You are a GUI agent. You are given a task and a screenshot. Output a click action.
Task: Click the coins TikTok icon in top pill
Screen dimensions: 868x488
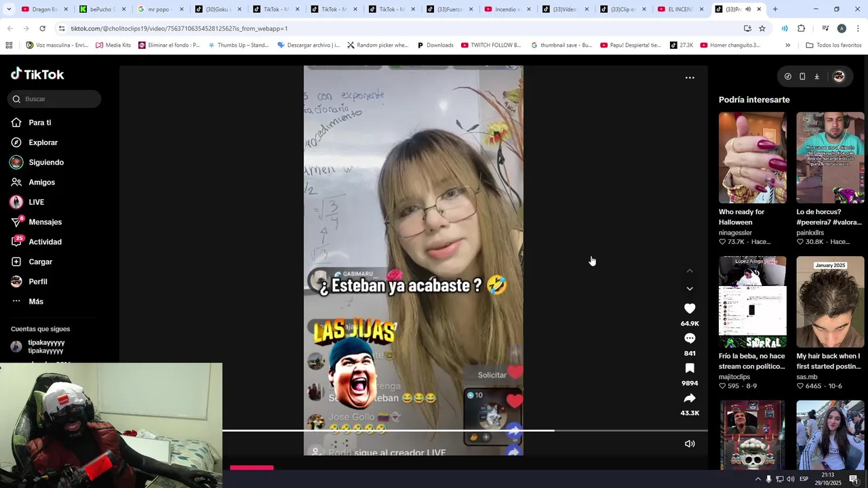coord(787,77)
